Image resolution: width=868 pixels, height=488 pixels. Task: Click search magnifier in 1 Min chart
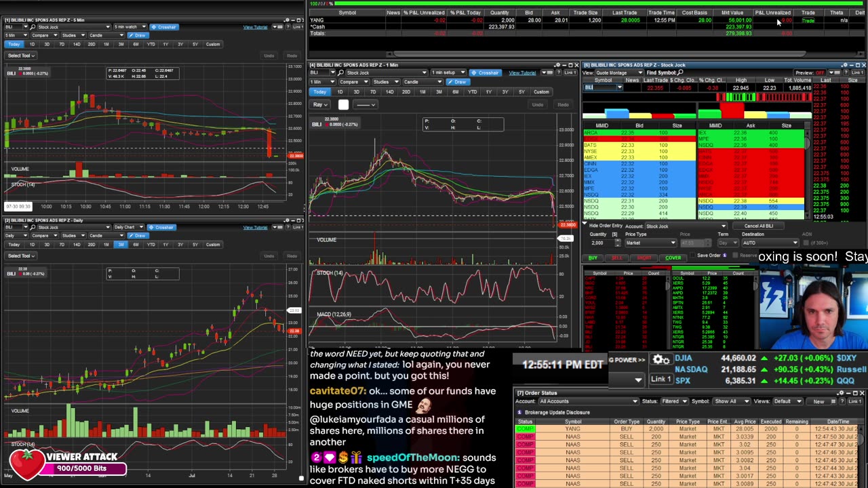tap(340, 73)
